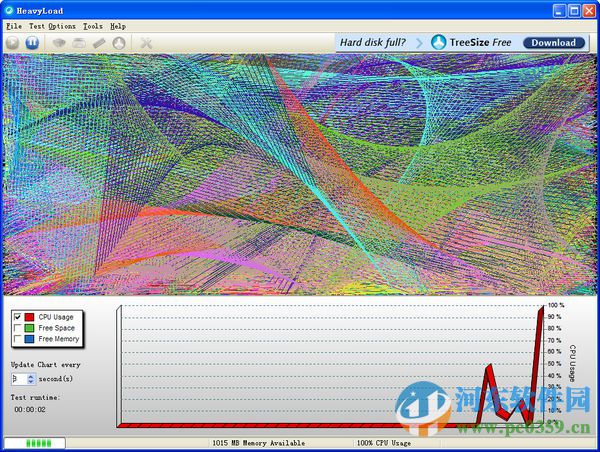The image size is (600, 452).
Task: Click the 'Update Chart every' label
Action: point(46,365)
